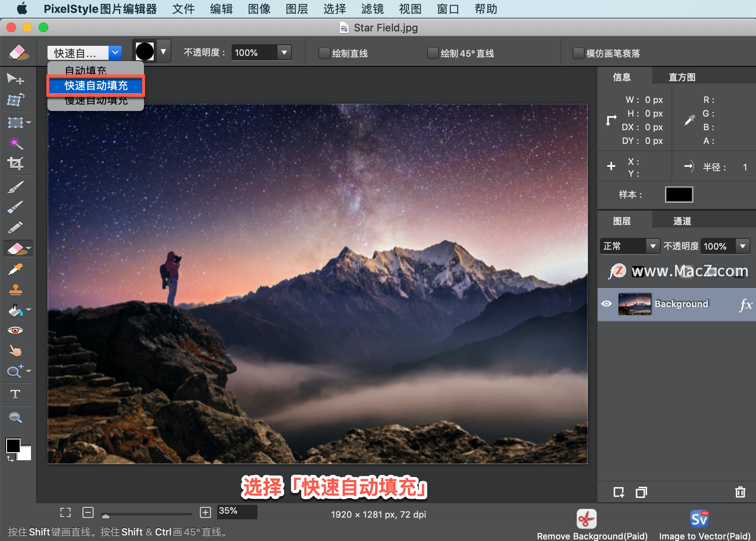Switch to the 直方图 tab

[682, 77]
